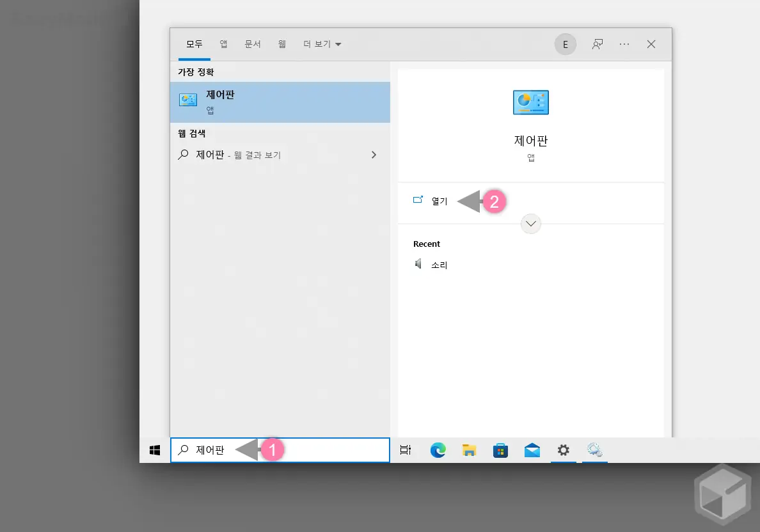Click the 제어판 title in preview pane

coord(531,141)
